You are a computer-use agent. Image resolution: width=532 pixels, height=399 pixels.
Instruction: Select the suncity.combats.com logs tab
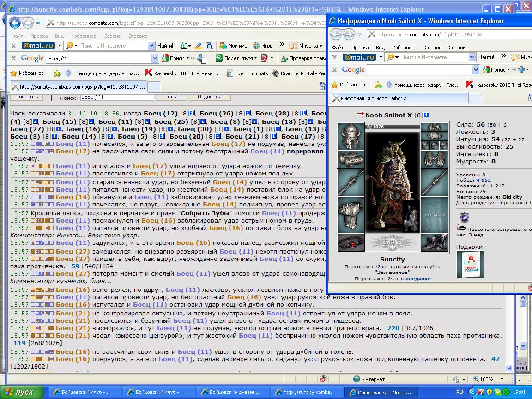tap(79, 87)
